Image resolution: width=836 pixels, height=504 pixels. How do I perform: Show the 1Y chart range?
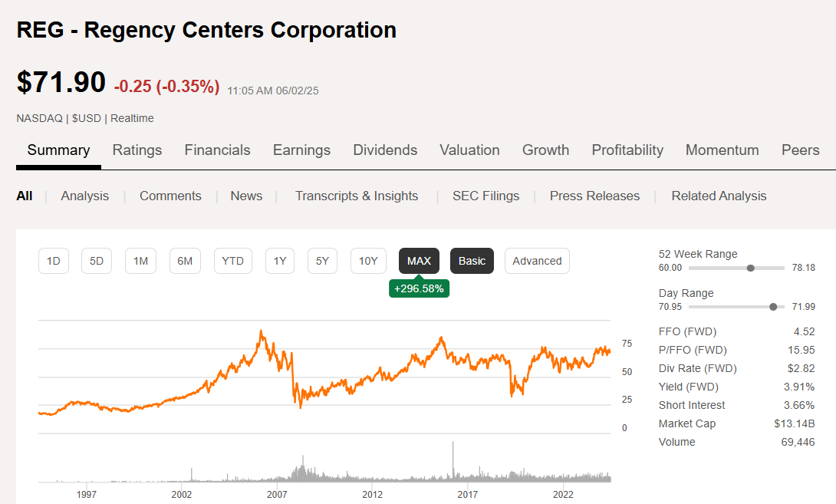(279, 261)
